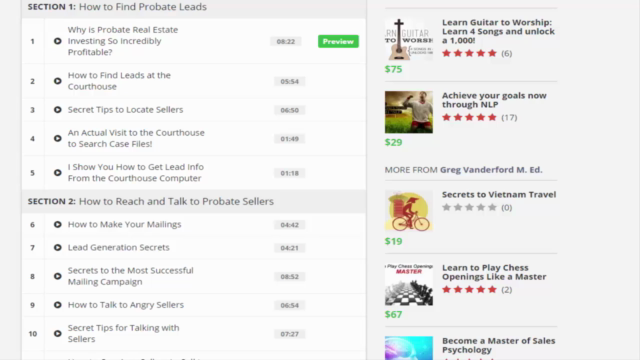Click the Preview button for lecture 1
The image size is (640, 360).
338,41
